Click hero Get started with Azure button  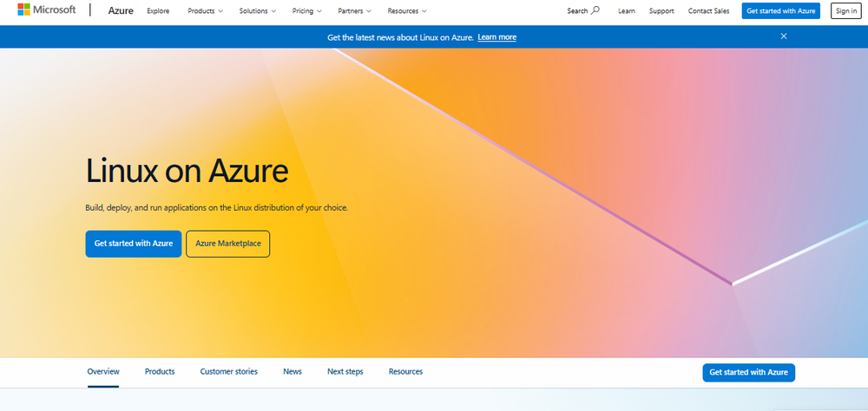[134, 244]
